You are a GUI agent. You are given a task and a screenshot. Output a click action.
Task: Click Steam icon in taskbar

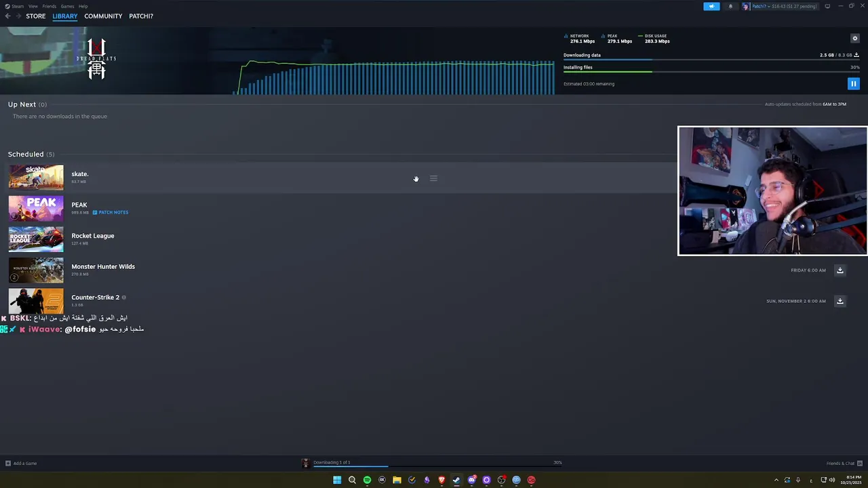point(456,480)
